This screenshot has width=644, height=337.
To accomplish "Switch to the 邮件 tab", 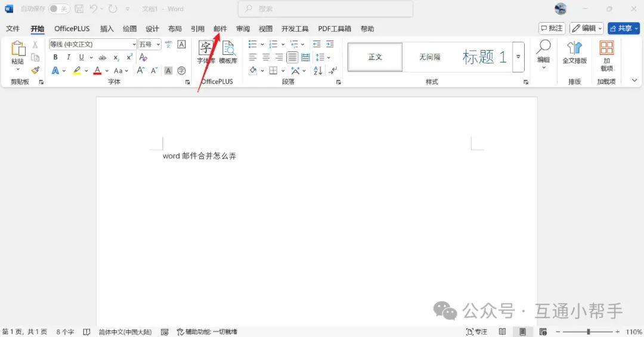I will point(220,29).
